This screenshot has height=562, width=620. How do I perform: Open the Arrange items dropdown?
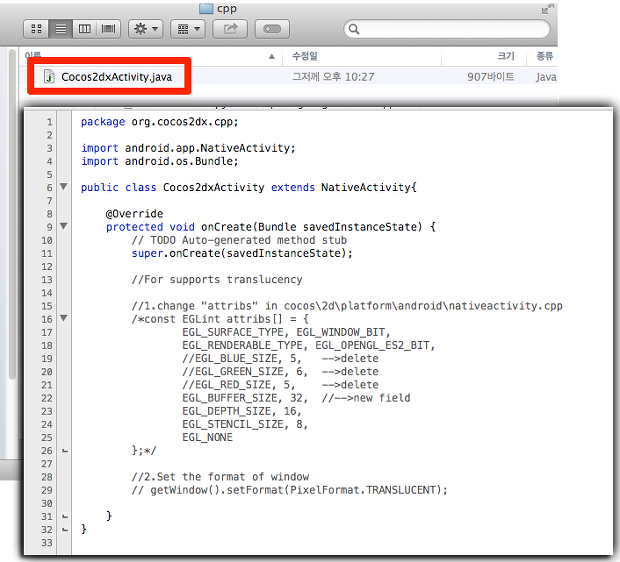tap(188, 29)
